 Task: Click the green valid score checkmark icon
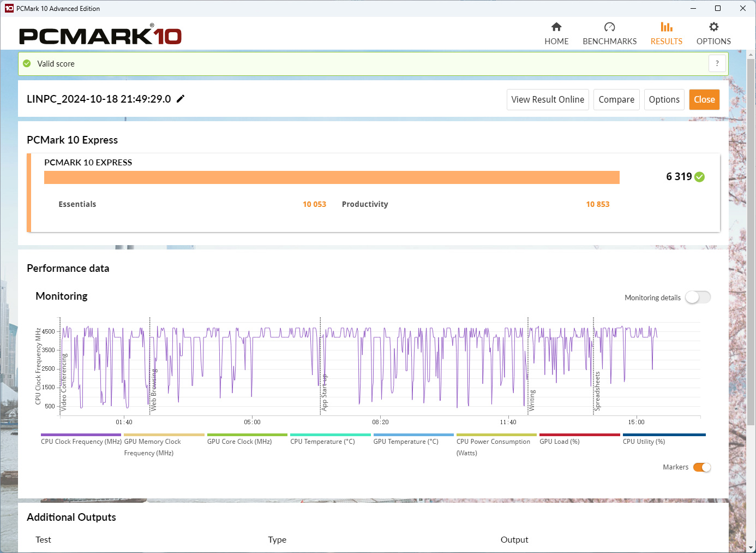pyautogui.click(x=27, y=63)
